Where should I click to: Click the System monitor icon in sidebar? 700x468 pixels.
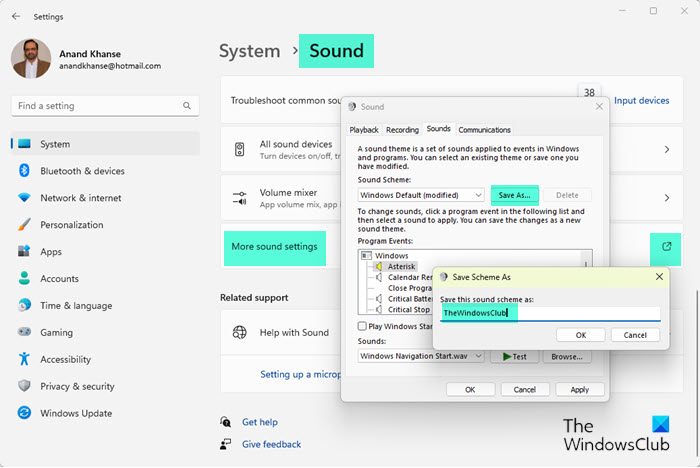24,144
